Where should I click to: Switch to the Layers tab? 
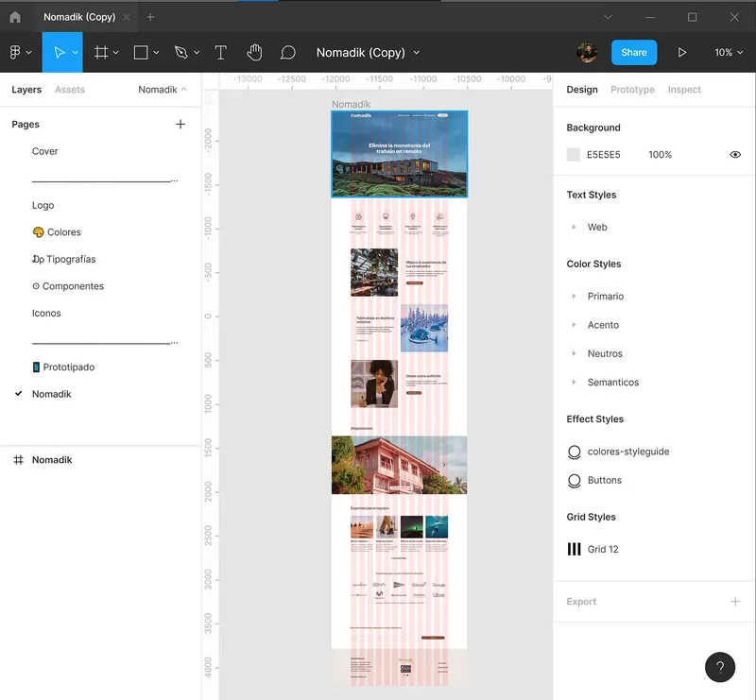pyautogui.click(x=26, y=89)
